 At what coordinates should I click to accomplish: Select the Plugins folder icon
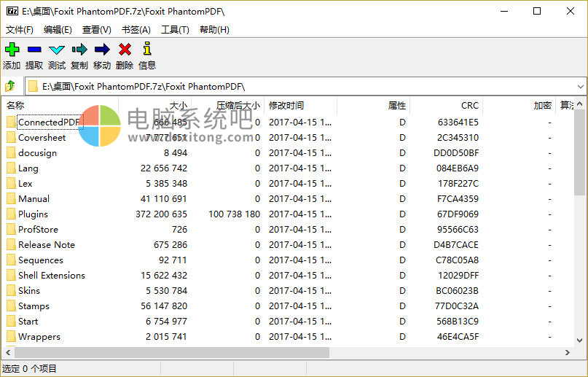(x=11, y=214)
